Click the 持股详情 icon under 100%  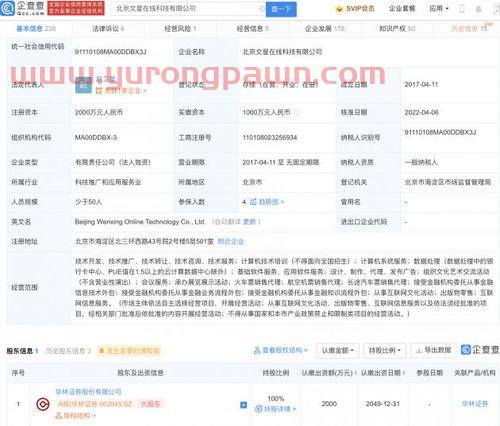(x=258, y=409)
